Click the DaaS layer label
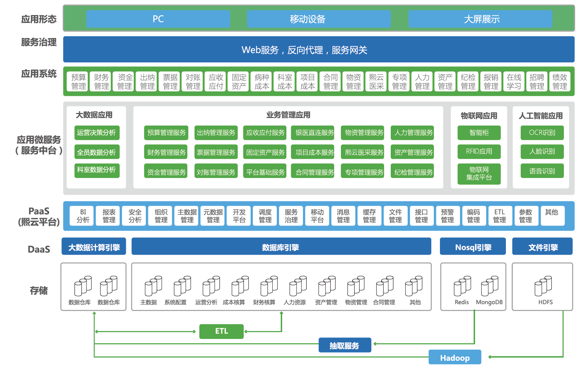Image resolution: width=588 pixels, height=368 pixels. click(39, 249)
